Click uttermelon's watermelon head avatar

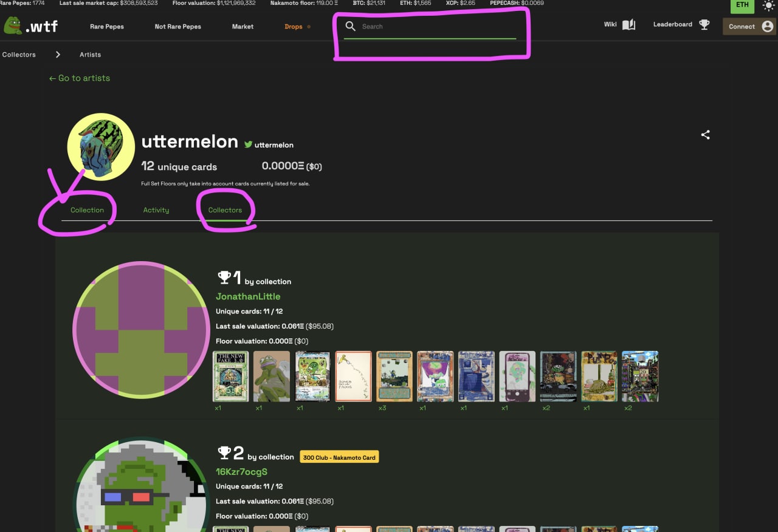click(x=101, y=147)
